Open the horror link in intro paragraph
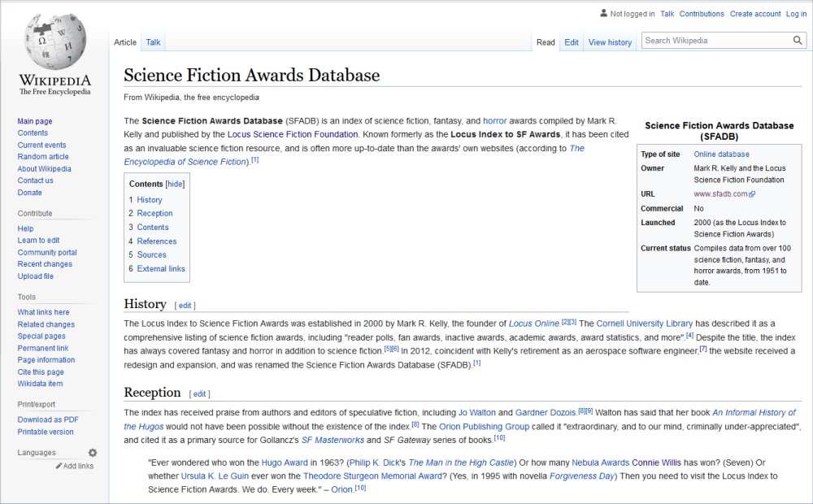 pyautogui.click(x=494, y=121)
